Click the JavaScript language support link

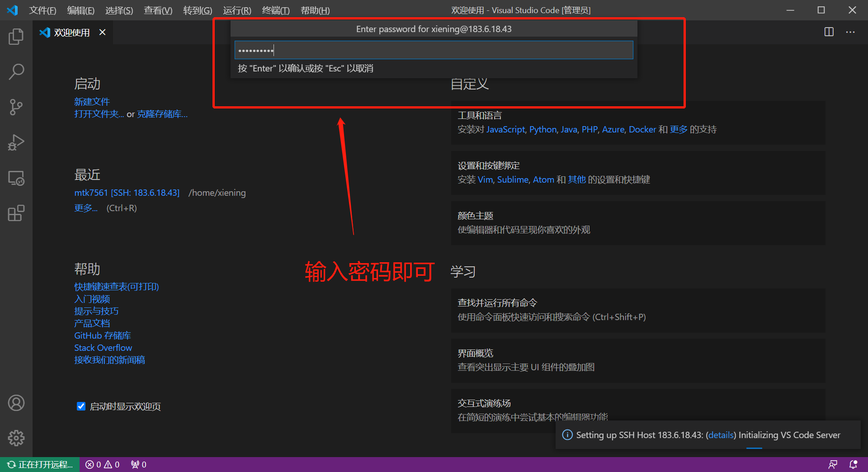pos(505,129)
